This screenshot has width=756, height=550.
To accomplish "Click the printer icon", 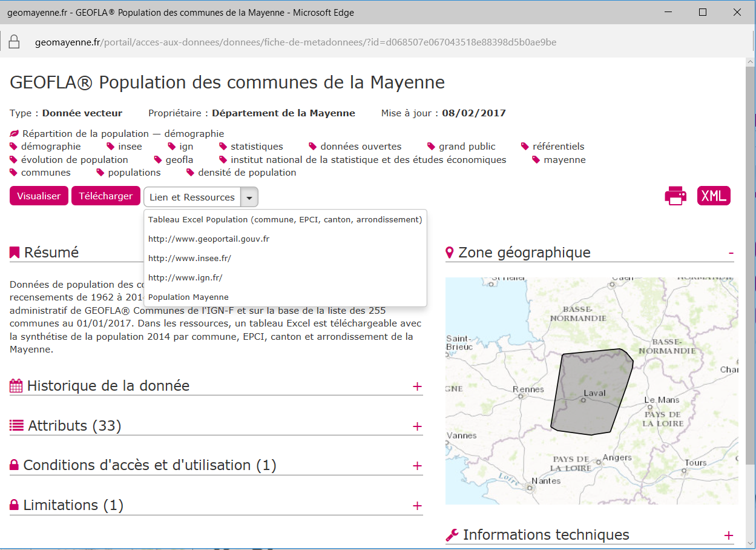I will coord(675,196).
